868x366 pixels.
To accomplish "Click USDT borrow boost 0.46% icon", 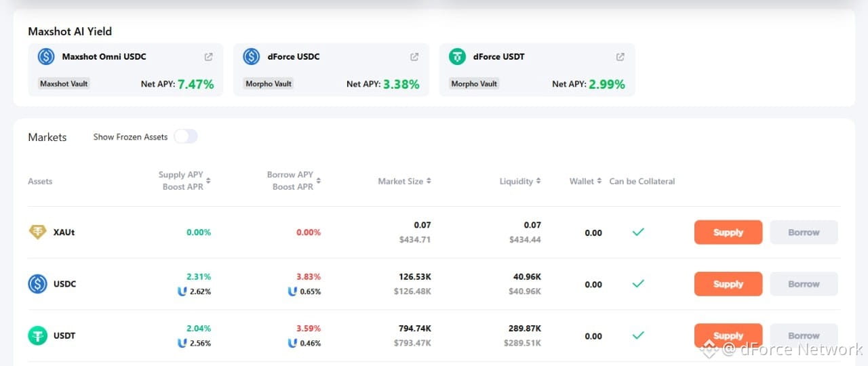I will 292,343.
